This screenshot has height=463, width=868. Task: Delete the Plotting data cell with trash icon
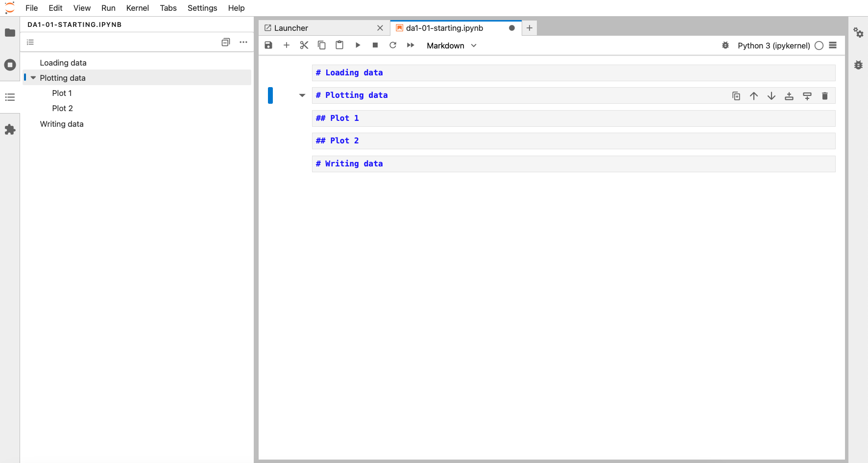(x=825, y=96)
